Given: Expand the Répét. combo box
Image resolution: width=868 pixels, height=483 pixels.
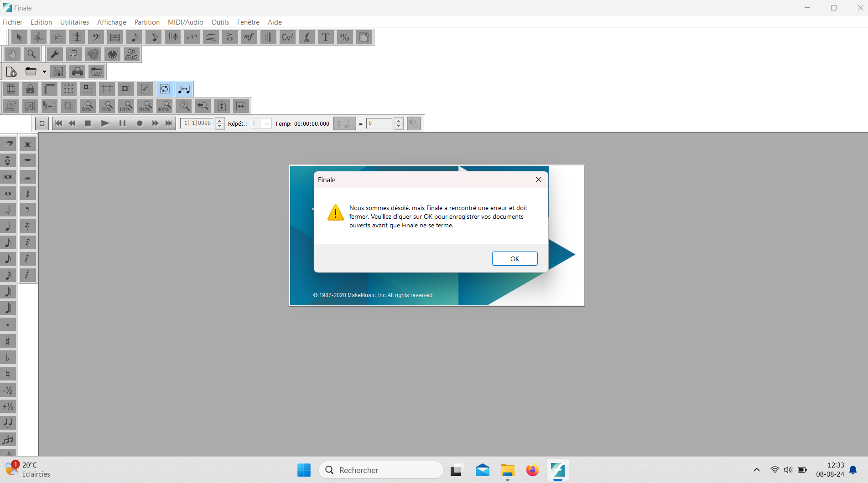Looking at the screenshot, I should pos(267,123).
